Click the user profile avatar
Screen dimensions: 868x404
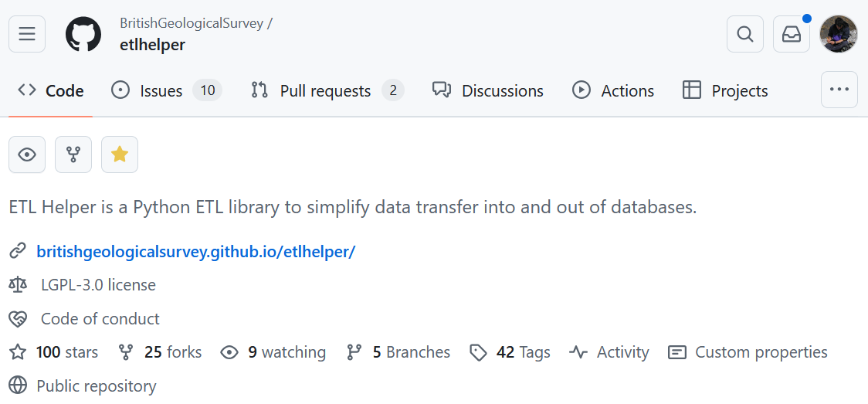pos(838,34)
